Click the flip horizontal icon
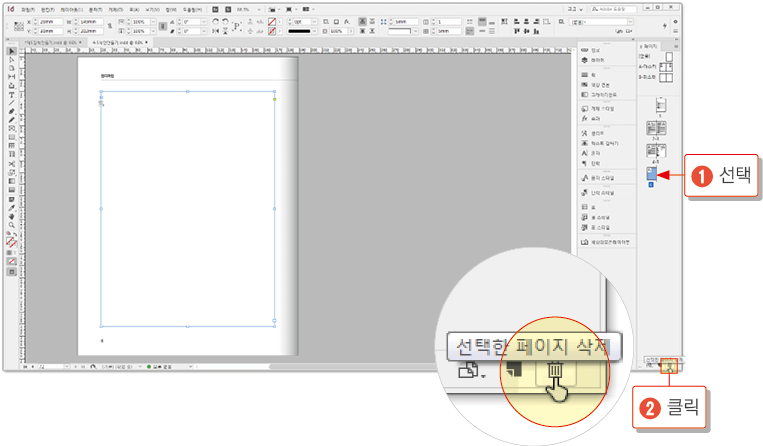This screenshot has height=446, width=763. [216, 31]
